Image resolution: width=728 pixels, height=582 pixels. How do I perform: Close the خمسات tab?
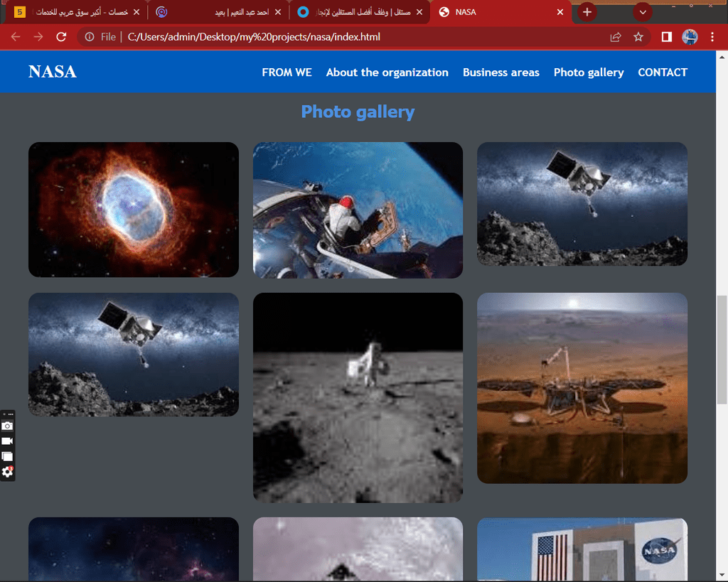coord(136,12)
